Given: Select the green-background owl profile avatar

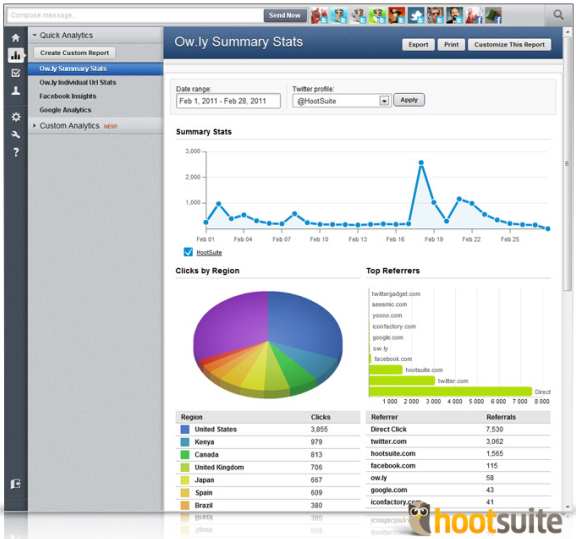Looking at the screenshot, I should coord(378,16).
